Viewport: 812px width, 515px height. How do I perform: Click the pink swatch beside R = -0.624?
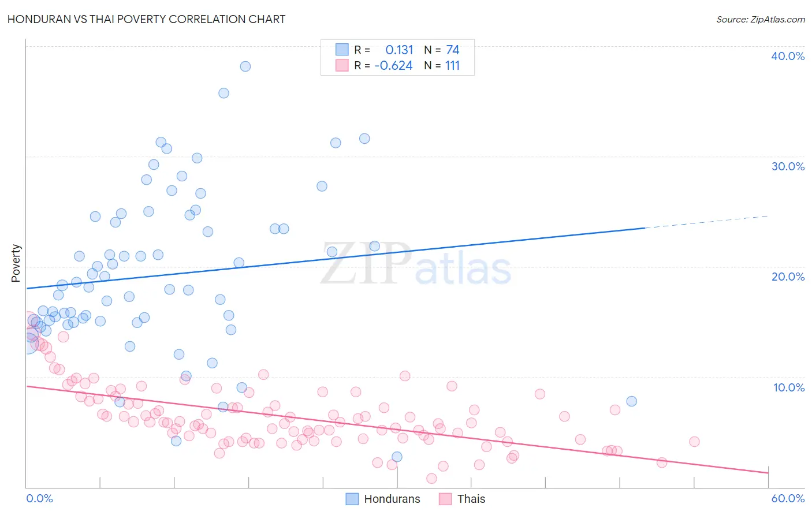click(342, 65)
